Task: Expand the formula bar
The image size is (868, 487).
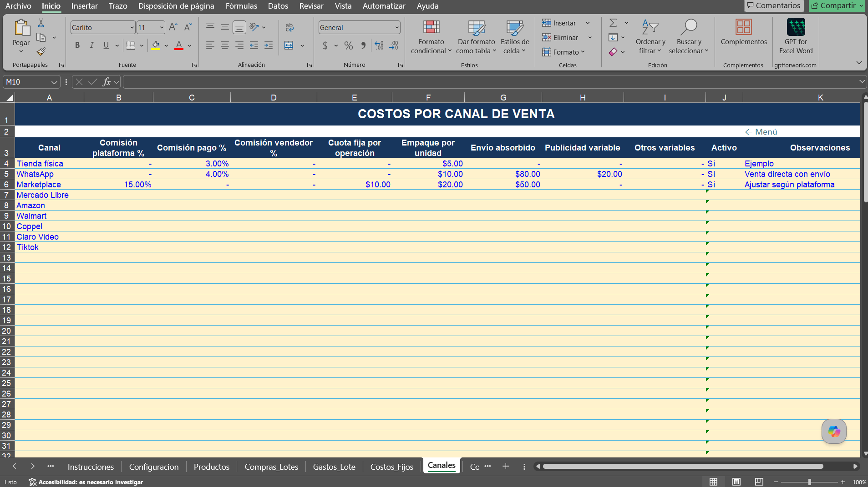Action: [862, 82]
